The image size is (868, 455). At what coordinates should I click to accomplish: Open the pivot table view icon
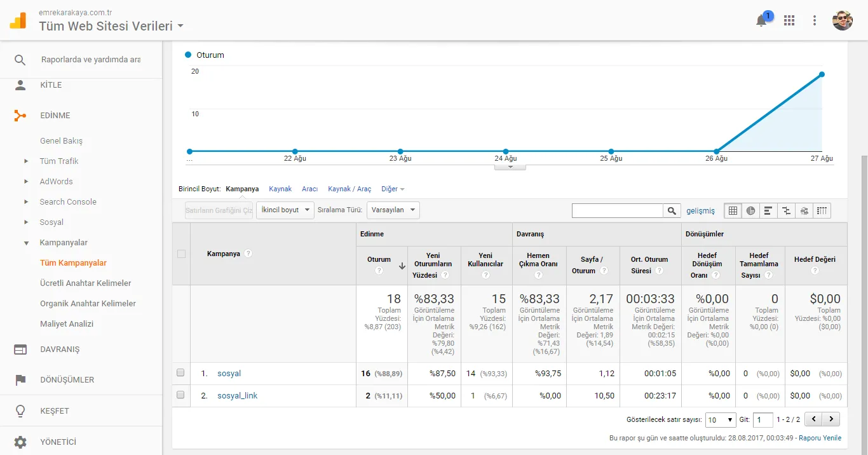820,210
